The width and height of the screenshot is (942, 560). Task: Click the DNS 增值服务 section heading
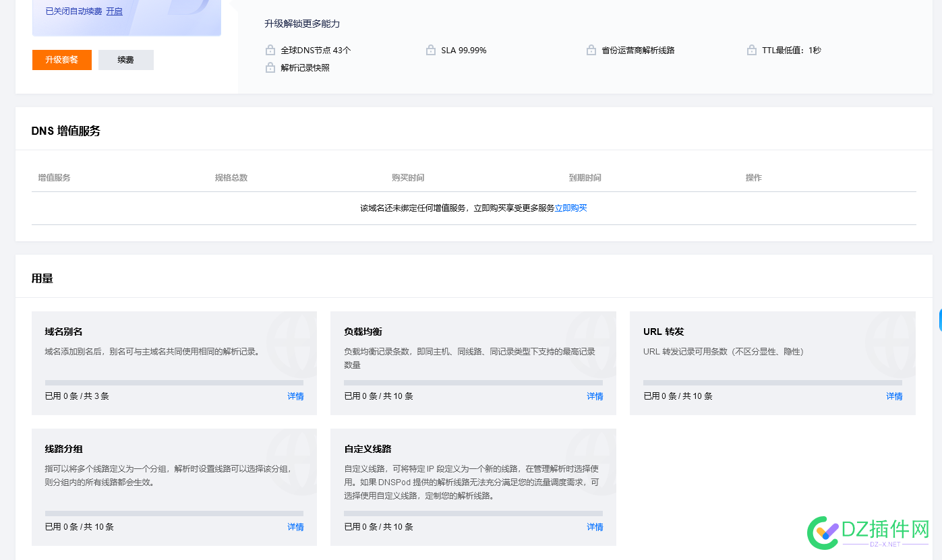tap(66, 131)
